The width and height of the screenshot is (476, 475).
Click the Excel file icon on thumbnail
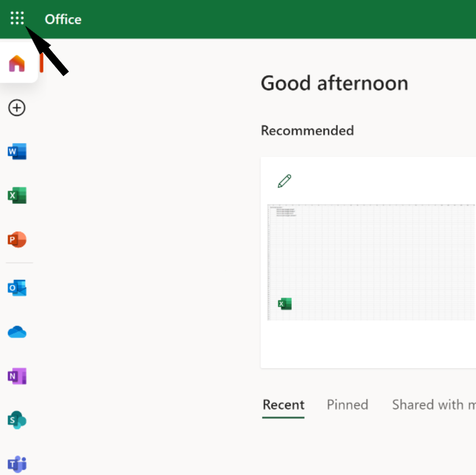(285, 304)
